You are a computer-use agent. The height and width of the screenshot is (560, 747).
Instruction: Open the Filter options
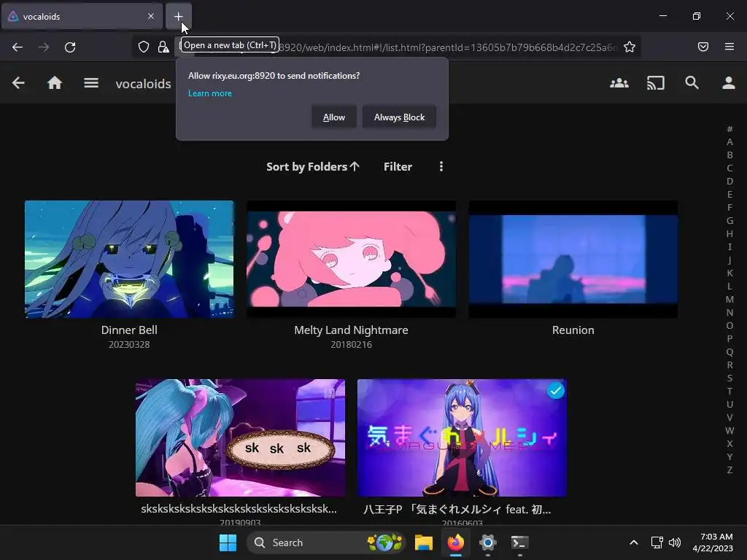(398, 167)
